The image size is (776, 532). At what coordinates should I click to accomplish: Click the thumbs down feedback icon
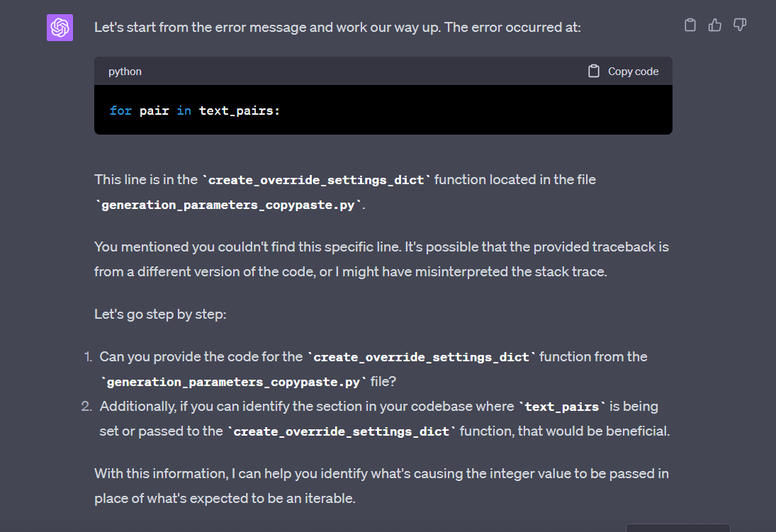click(x=739, y=24)
